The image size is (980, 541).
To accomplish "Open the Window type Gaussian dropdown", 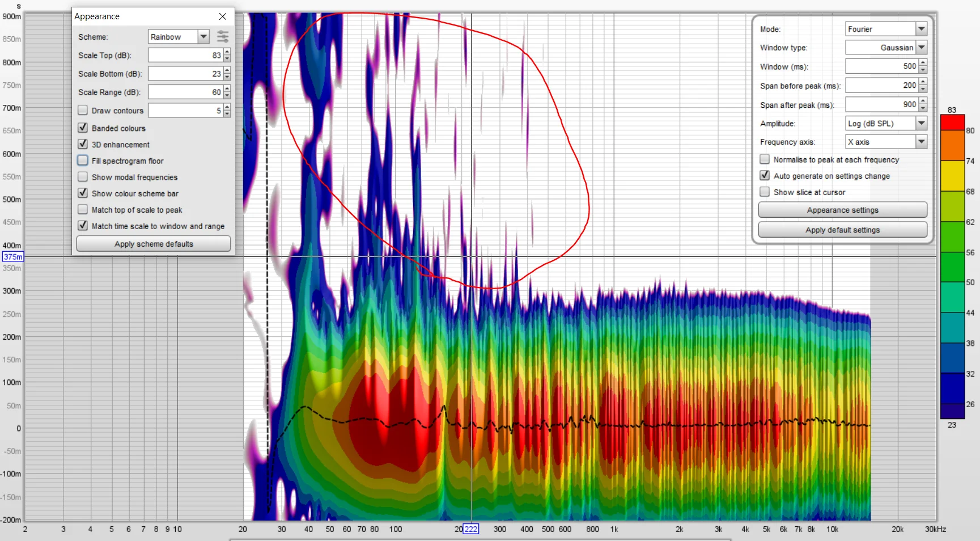I will [922, 48].
